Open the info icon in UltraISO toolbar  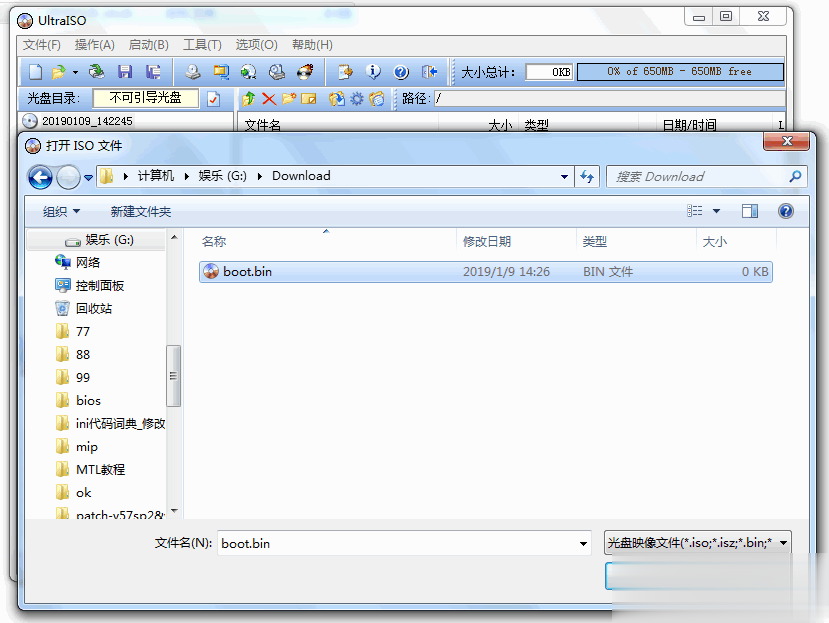coord(373,71)
